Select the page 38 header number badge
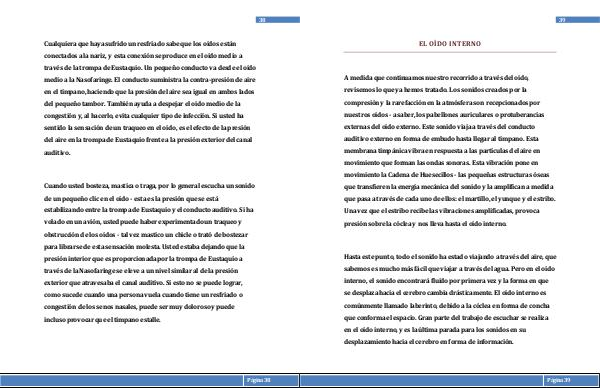The width and height of the screenshot is (600, 388). click(x=278, y=20)
